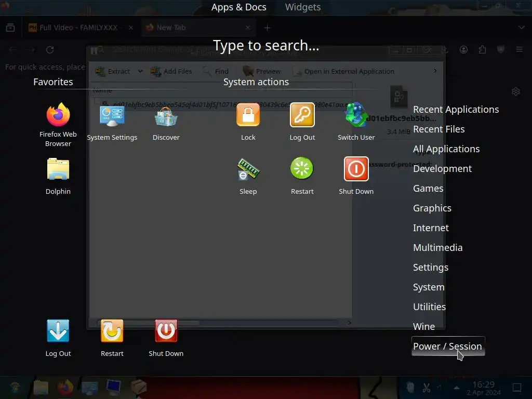Select the Power / Session category
Viewport: 532px width, 399px height.
pyautogui.click(x=448, y=346)
